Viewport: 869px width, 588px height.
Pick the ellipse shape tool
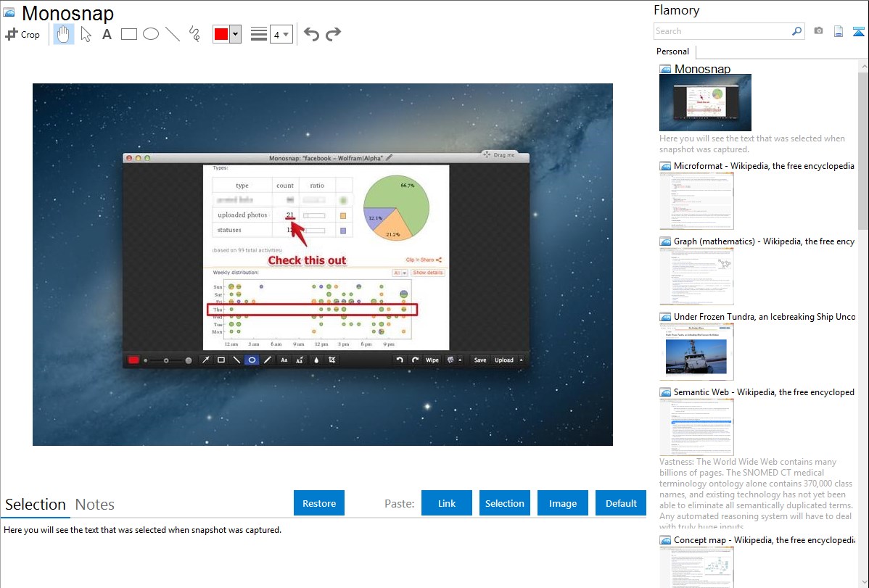[151, 34]
